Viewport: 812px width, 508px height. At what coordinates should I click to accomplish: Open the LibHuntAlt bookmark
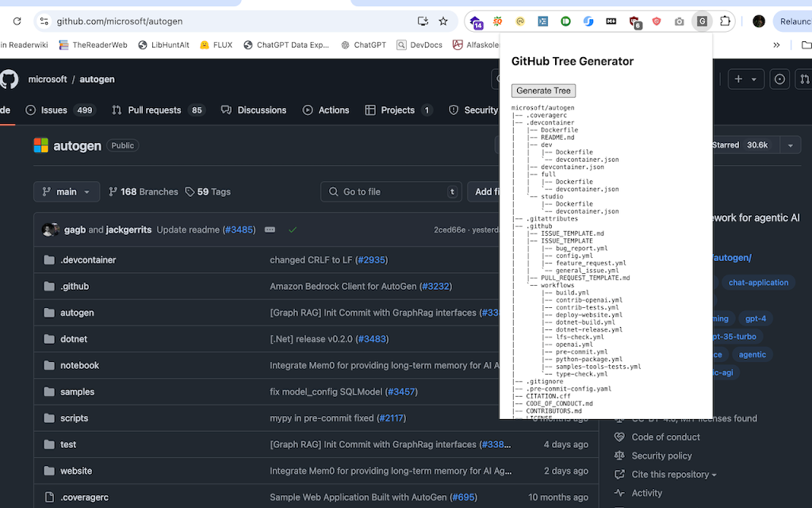163,45
